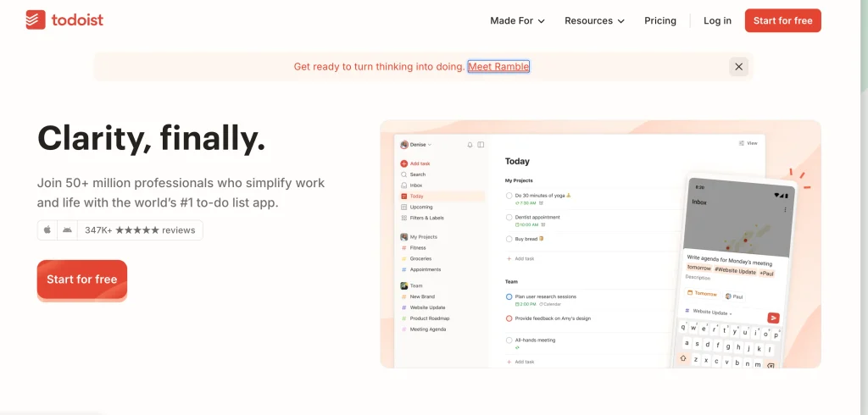Click the Team avatar icon in the sidebar
Viewport: 868px width, 415px height.
[404, 285]
